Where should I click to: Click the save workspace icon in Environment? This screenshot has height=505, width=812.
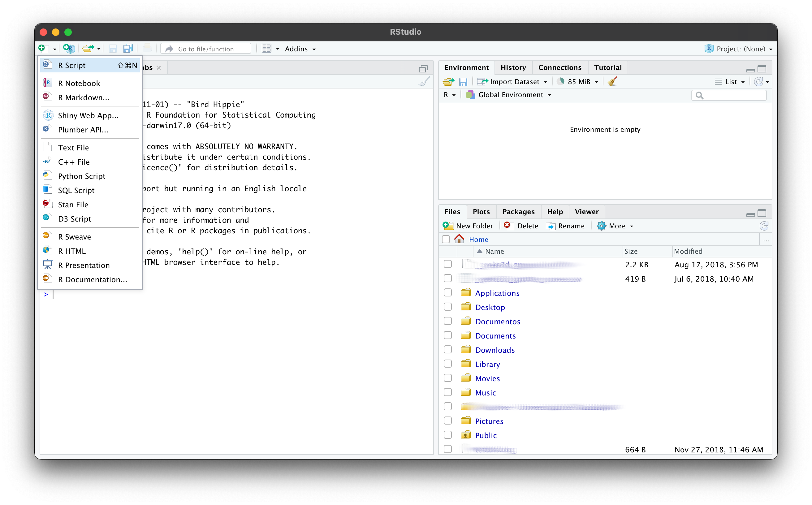pos(463,82)
